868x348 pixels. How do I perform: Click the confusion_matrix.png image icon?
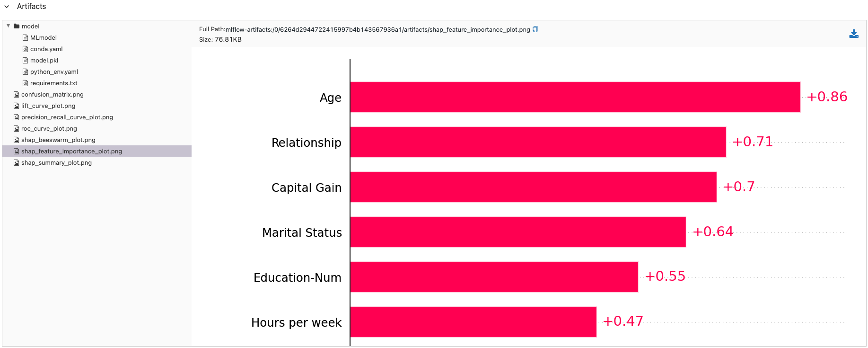pos(17,94)
